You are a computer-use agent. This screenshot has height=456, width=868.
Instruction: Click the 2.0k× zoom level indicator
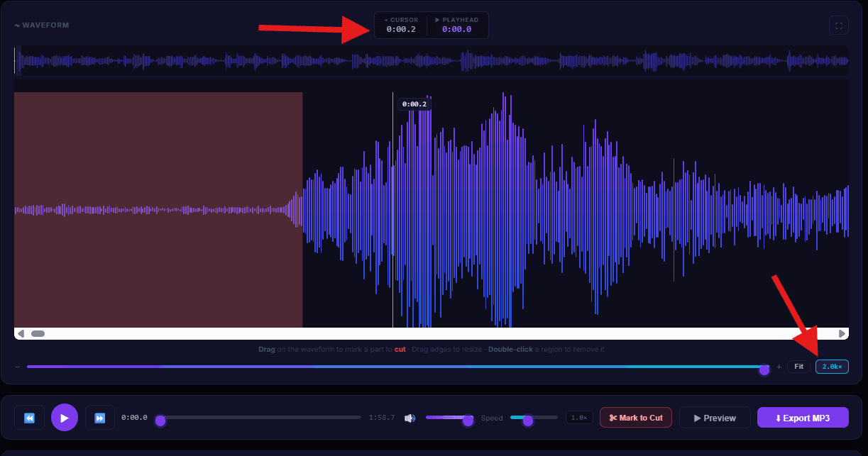(832, 367)
